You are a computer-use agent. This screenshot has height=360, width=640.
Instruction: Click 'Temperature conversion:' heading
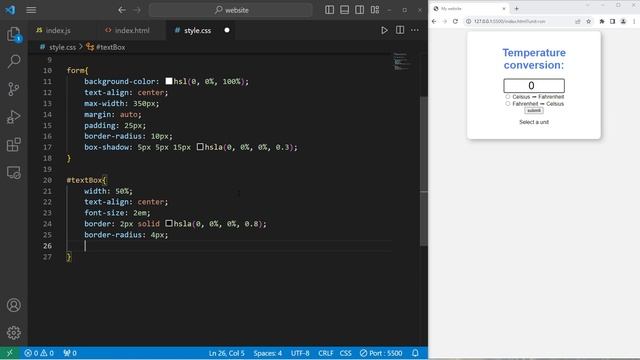point(534,59)
